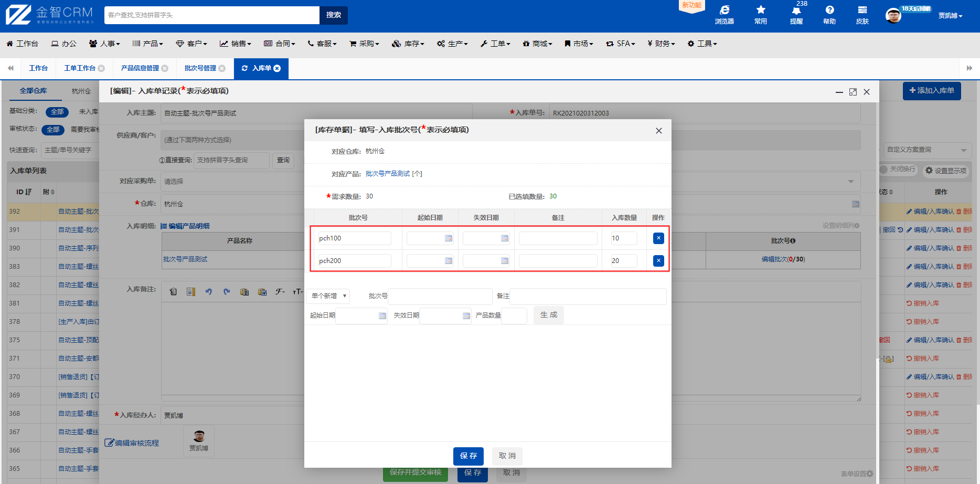Open the 提醒 bell notifications icon
The image size is (980, 484).
(x=796, y=15)
